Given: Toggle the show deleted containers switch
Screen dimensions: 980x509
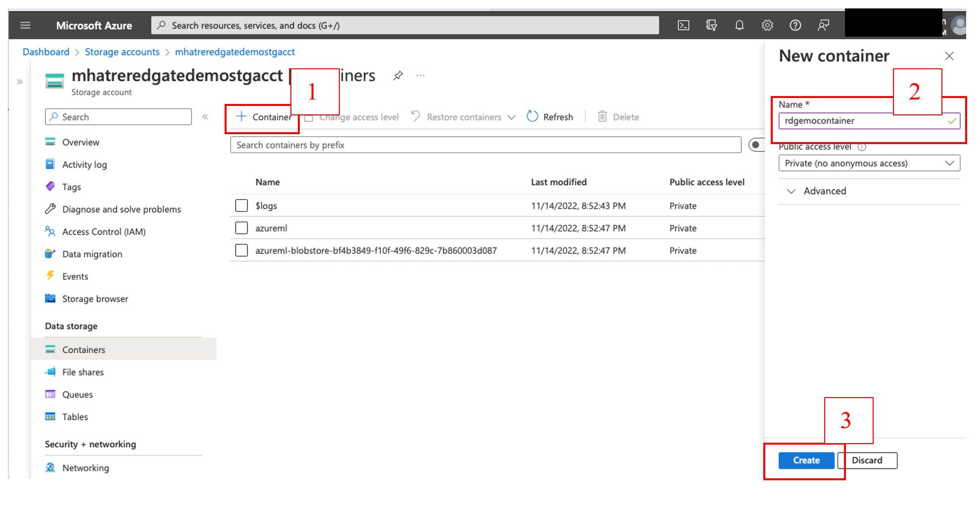Looking at the screenshot, I should coord(756,145).
